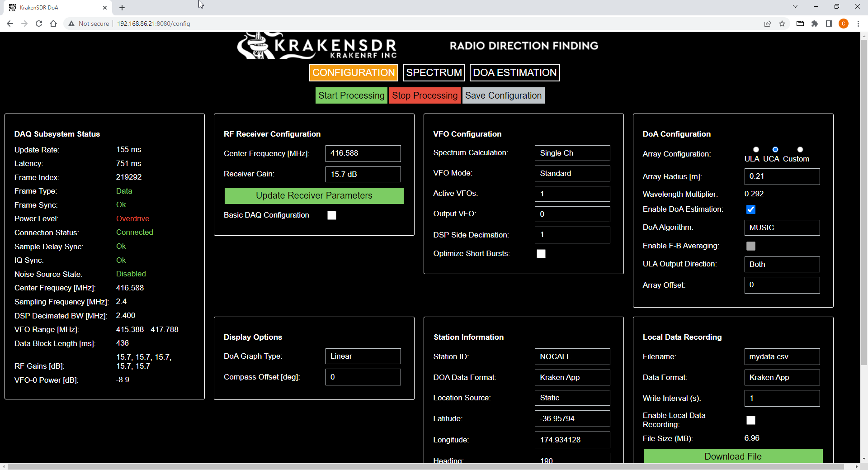
Task: Click Station ID input field
Action: (x=572, y=356)
